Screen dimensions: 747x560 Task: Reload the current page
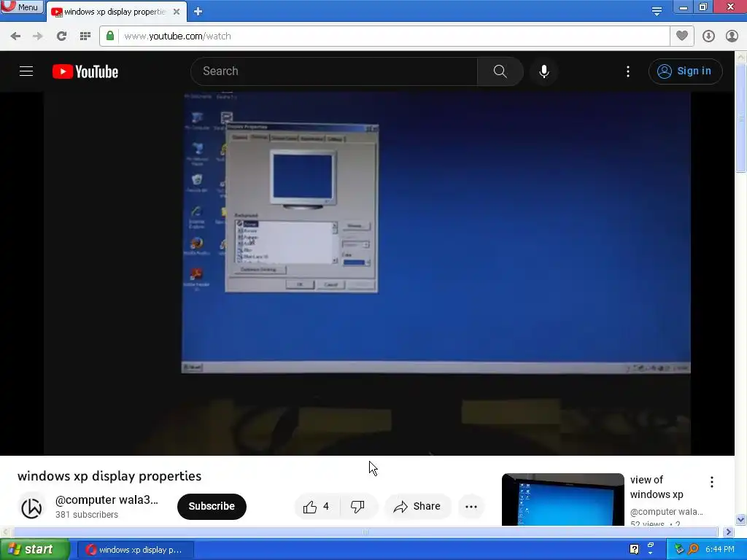(61, 36)
